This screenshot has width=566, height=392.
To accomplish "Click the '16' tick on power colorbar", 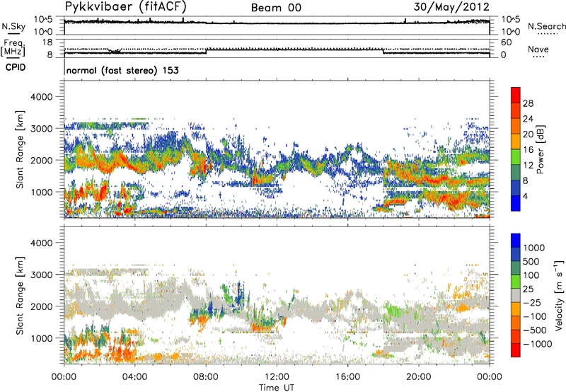I will coord(528,150).
